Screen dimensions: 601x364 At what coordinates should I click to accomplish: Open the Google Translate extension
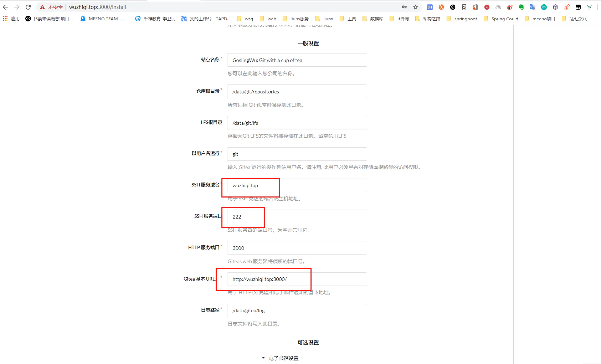click(533, 7)
